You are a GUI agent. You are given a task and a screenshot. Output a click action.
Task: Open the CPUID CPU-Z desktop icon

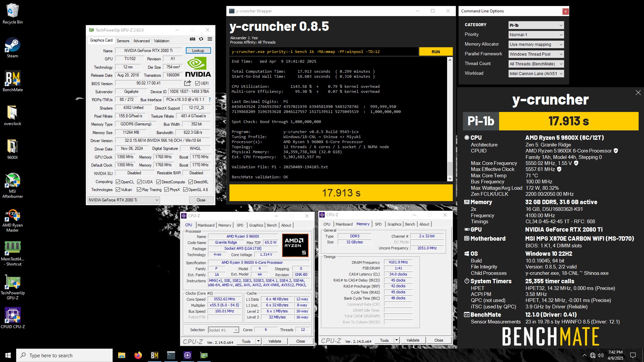point(13,318)
